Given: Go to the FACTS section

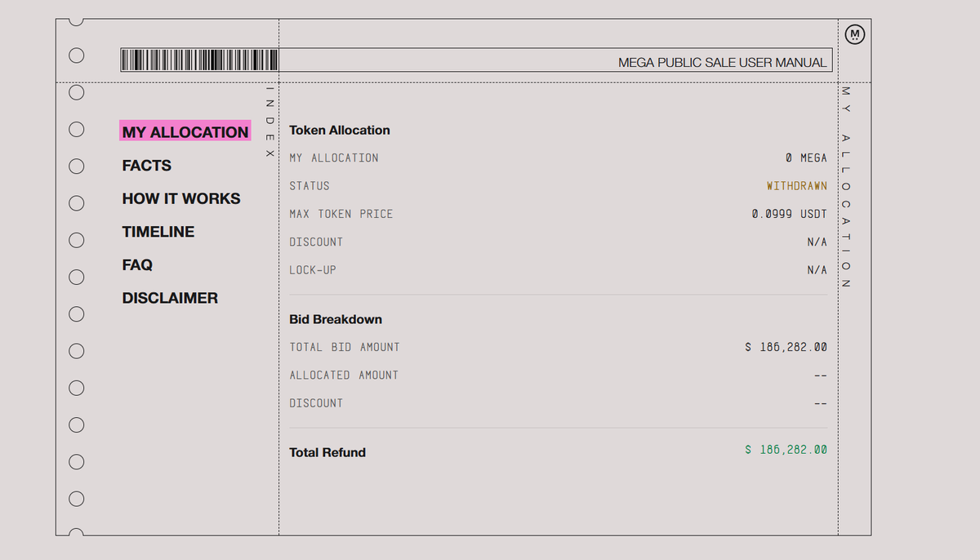Looking at the screenshot, I should (x=147, y=166).
